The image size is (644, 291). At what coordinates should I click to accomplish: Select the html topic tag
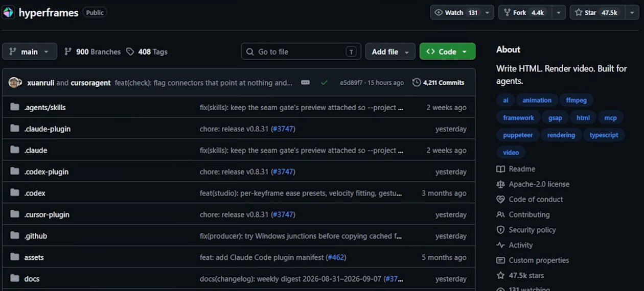coord(583,118)
